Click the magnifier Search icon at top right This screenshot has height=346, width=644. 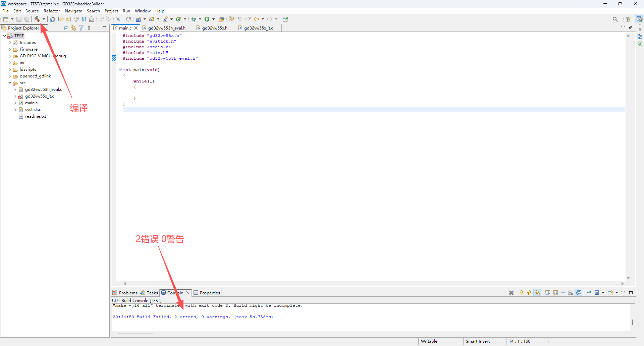click(x=615, y=19)
